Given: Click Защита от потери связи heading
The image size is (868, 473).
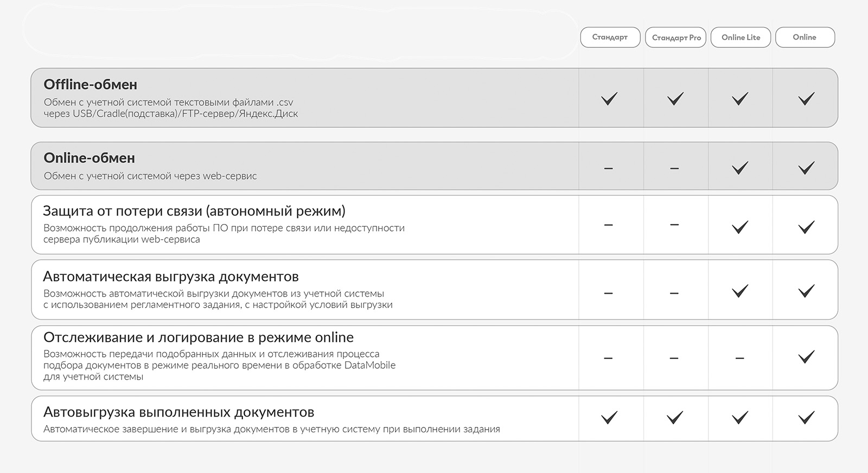Looking at the screenshot, I should [194, 211].
